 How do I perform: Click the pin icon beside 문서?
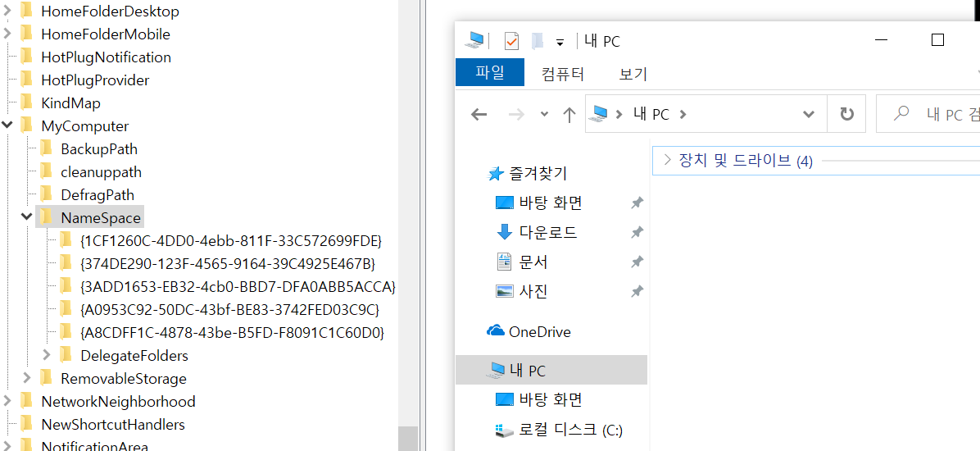coord(637,262)
